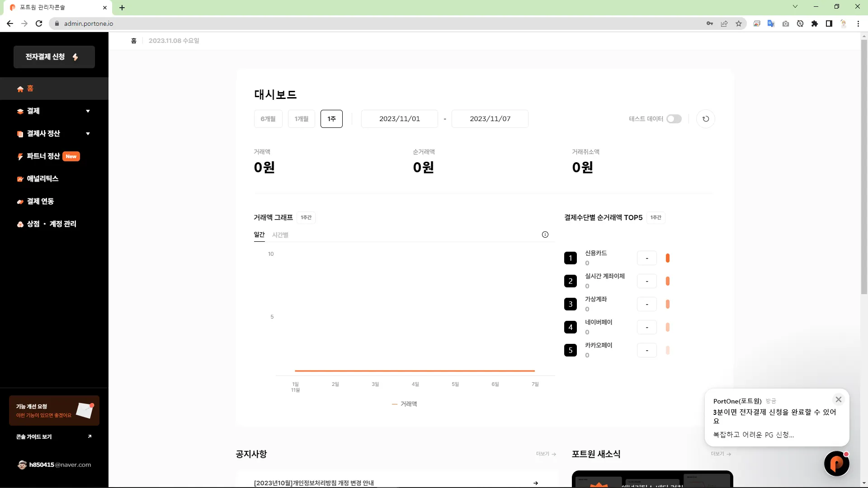Select the 6개월 period option
Screen dimensions: 868x488
pyautogui.click(x=268, y=119)
